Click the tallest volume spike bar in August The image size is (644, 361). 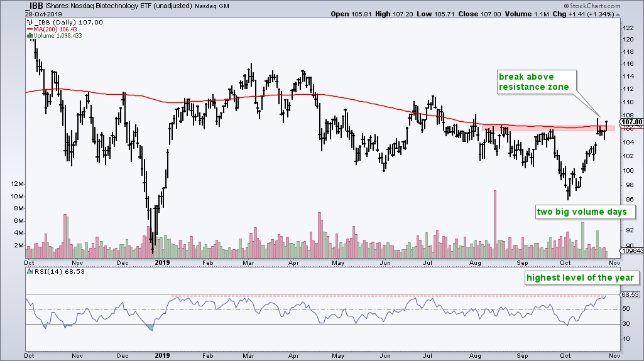(x=495, y=224)
